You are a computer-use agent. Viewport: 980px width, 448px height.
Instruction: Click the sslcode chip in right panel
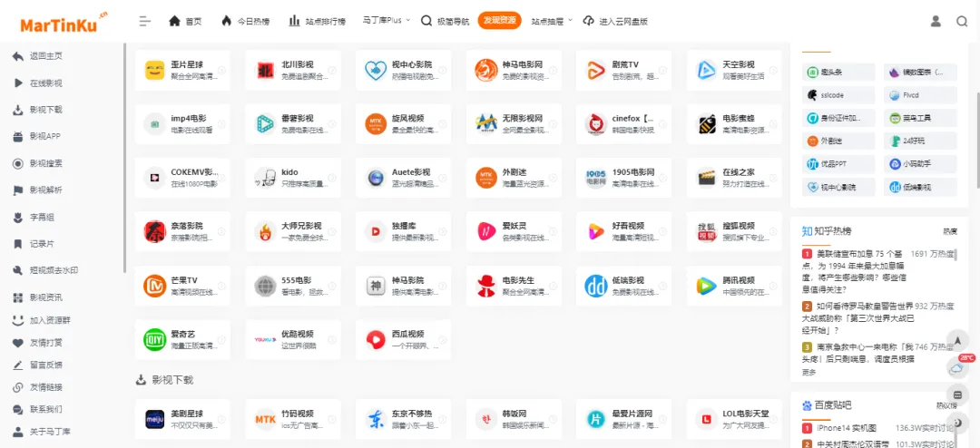838,95
